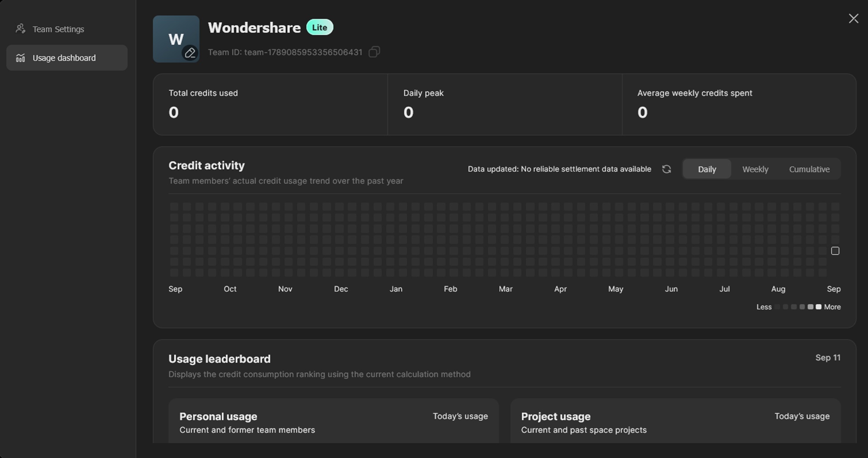Image resolution: width=868 pixels, height=458 pixels.
Task: Copy the Team ID icon
Action: click(x=374, y=52)
